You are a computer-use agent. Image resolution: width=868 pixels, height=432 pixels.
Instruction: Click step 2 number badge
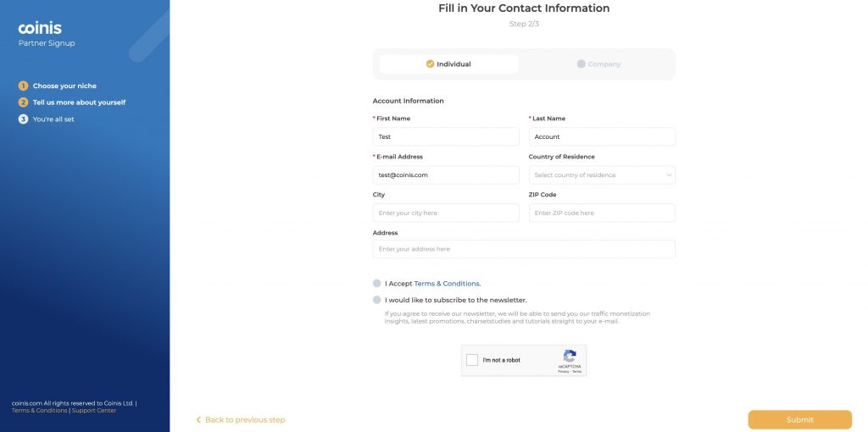point(24,102)
